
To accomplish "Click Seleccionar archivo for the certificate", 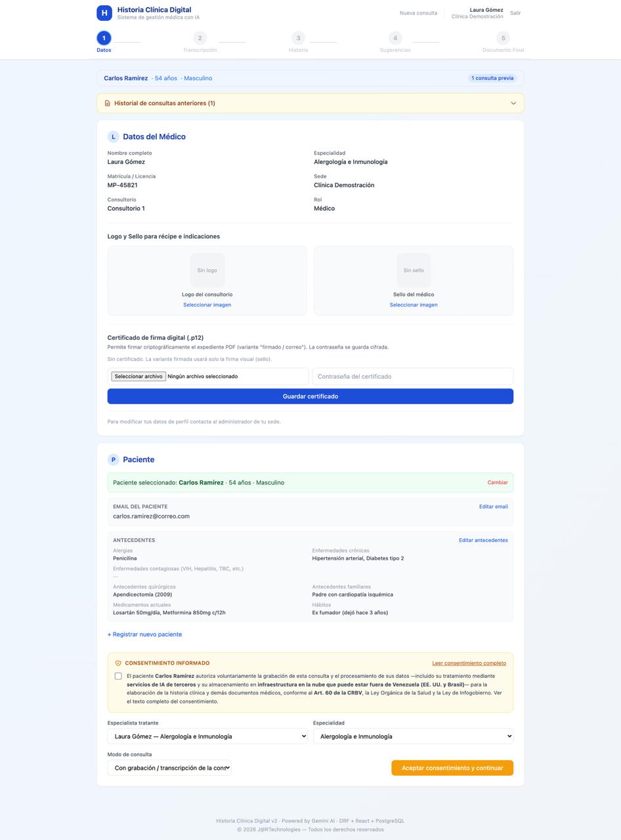I will tap(139, 377).
